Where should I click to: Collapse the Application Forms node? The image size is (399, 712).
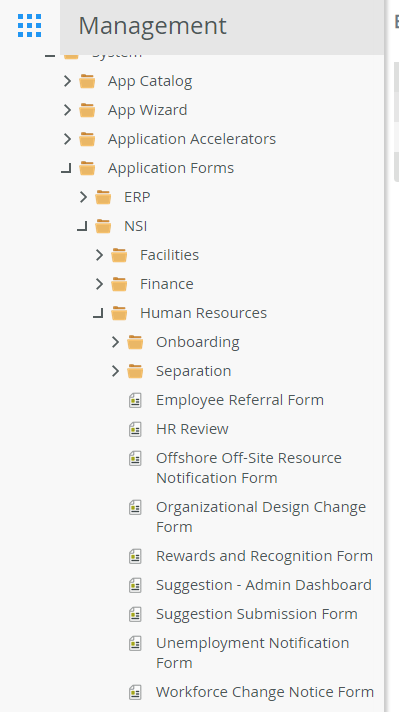pyautogui.click(x=67, y=169)
